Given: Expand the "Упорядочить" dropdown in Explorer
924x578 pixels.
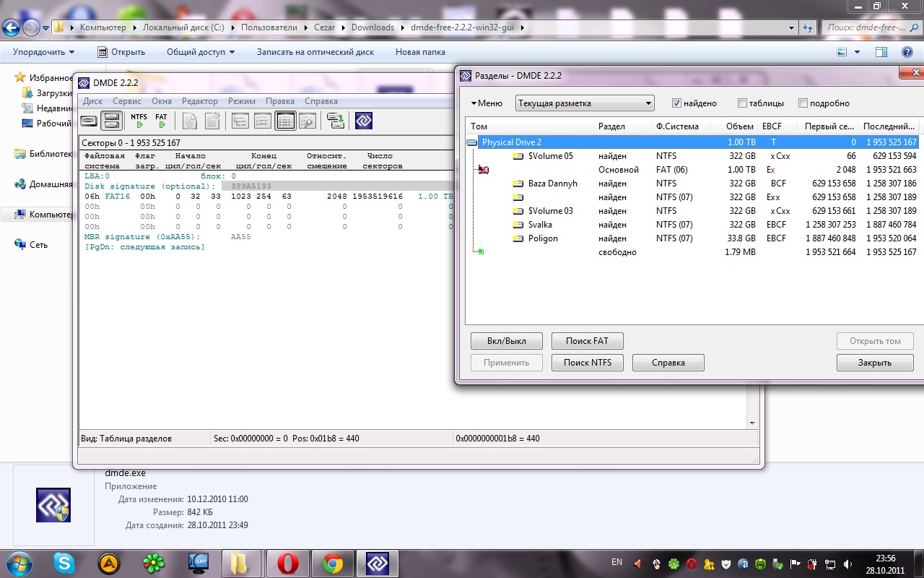Looking at the screenshot, I should pyautogui.click(x=44, y=52).
